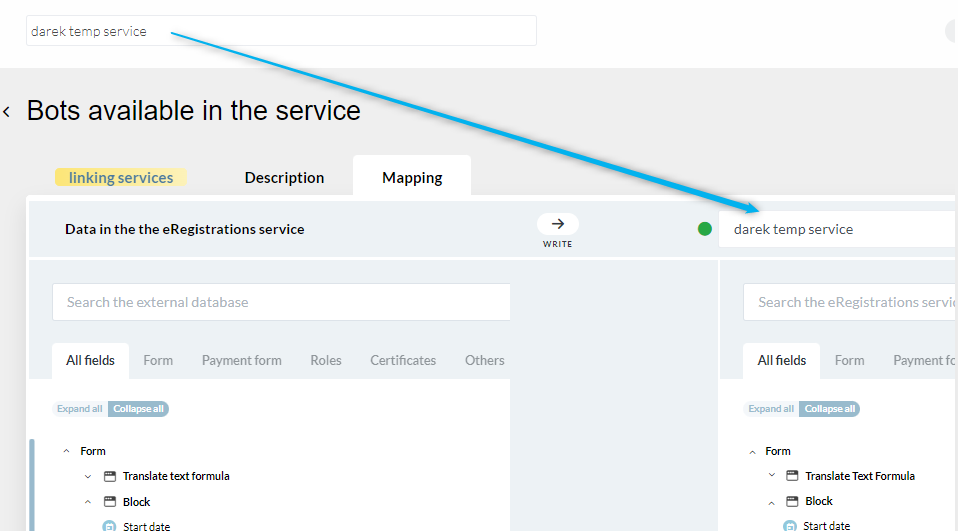Click Collapse all in left panel
The width and height of the screenshot is (958, 531).
pyautogui.click(x=139, y=409)
